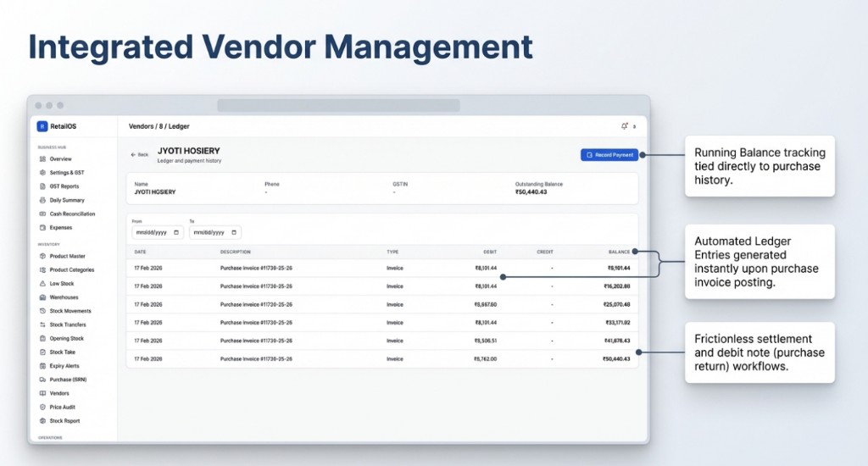Click the Stock Transfers arrows icon
868x466 pixels.
(42, 325)
